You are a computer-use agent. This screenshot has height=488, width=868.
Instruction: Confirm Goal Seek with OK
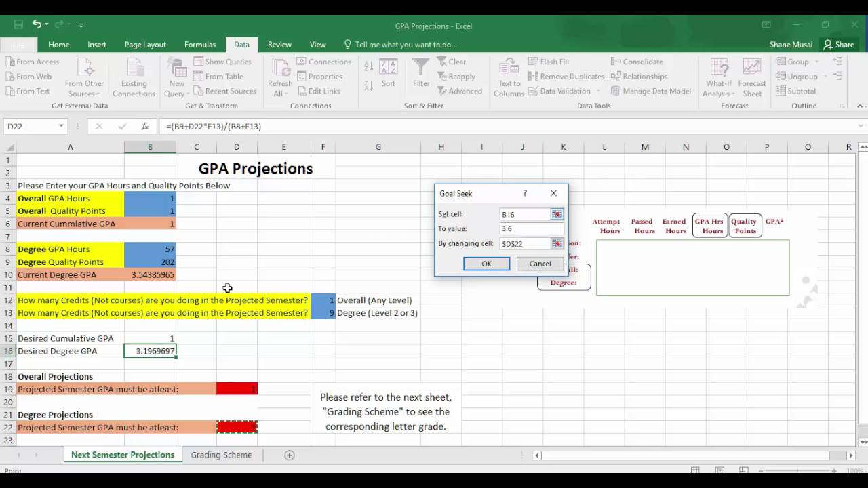tap(486, 264)
